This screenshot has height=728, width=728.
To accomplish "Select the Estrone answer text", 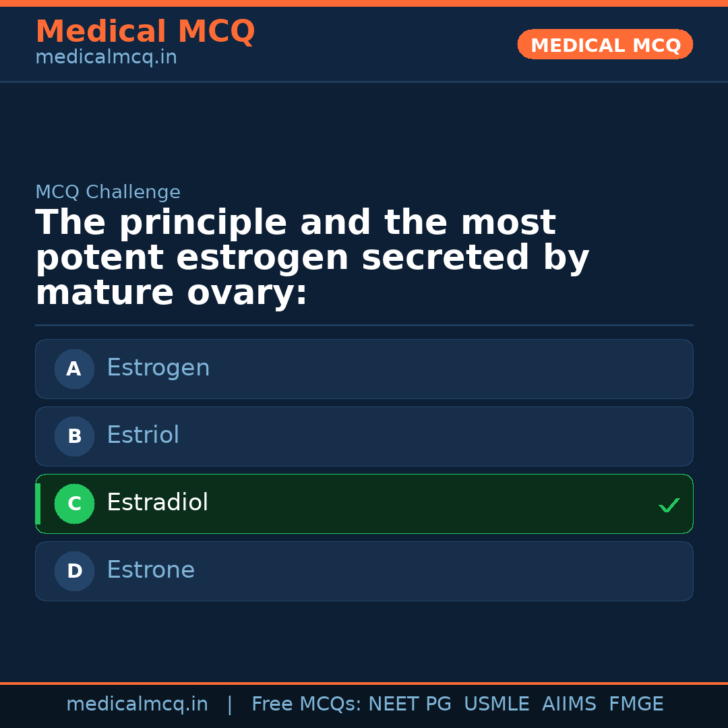I will (150, 570).
